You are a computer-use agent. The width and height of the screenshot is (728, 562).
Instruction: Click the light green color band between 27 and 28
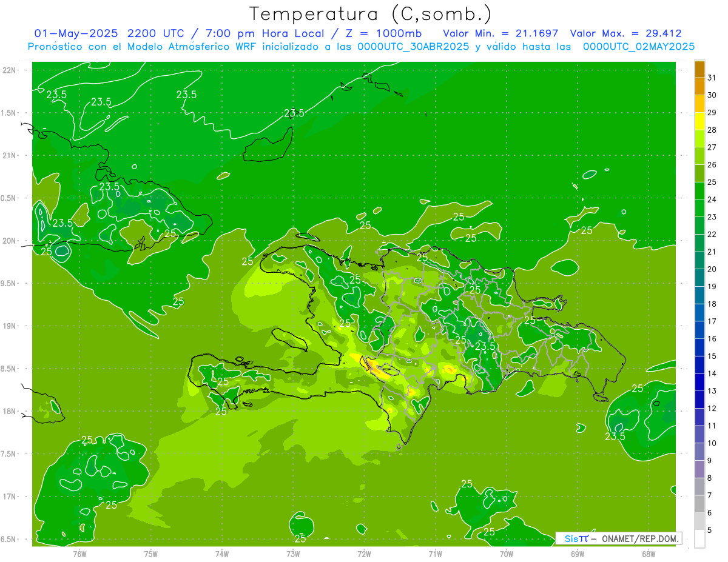point(699,139)
